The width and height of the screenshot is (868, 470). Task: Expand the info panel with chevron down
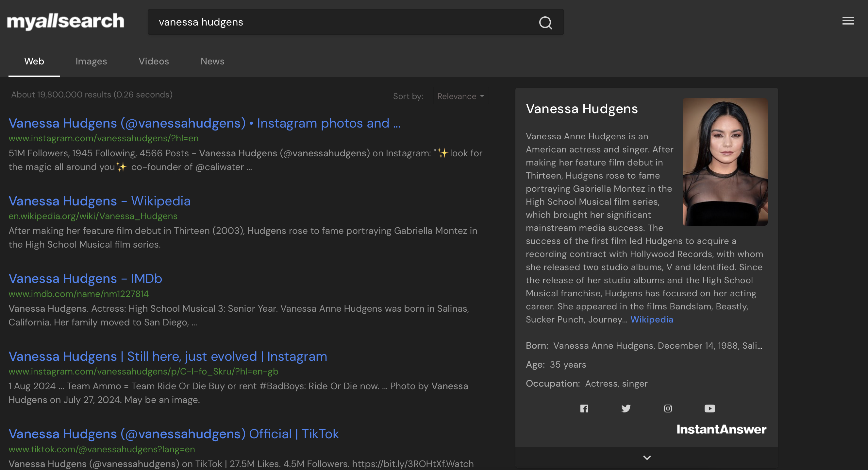[x=647, y=458]
